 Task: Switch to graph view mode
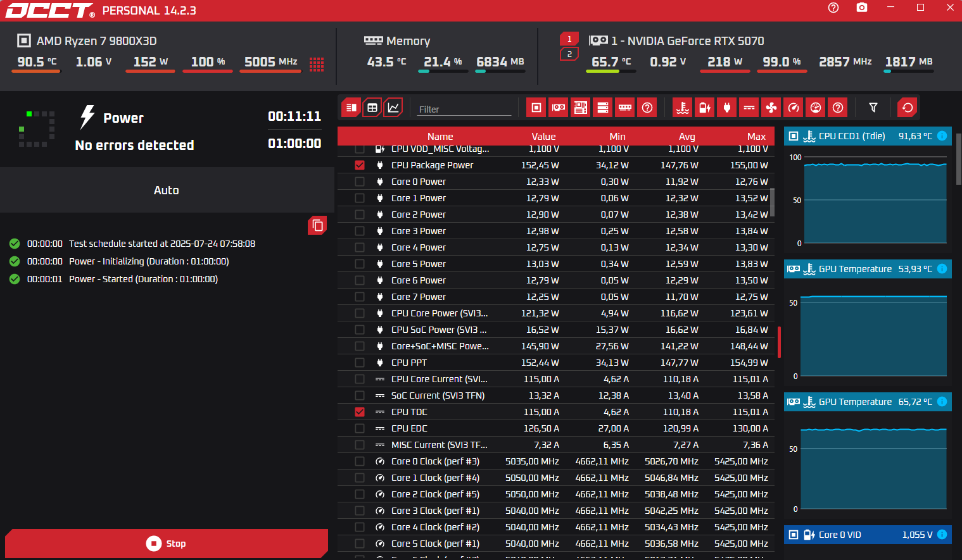coord(393,108)
